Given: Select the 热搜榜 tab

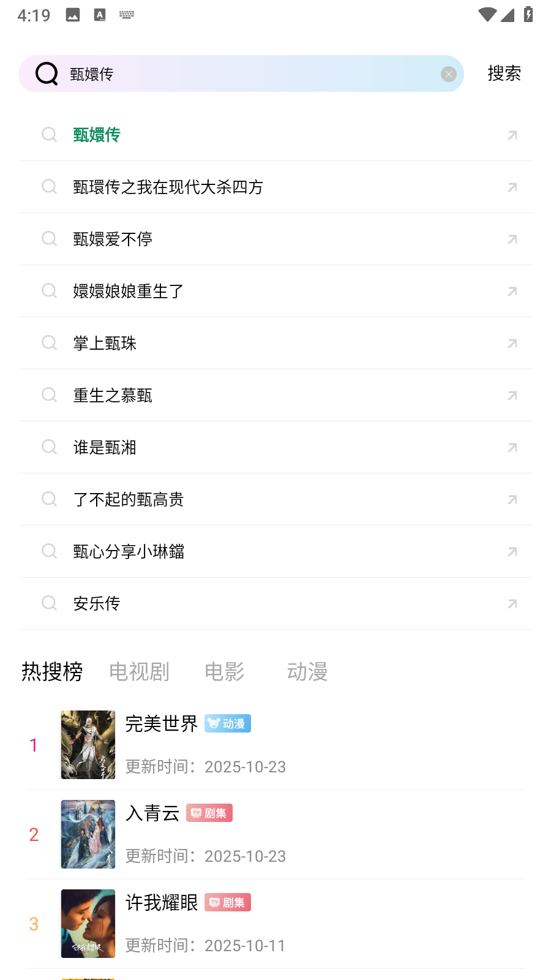Looking at the screenshot, I should point(52,671).
